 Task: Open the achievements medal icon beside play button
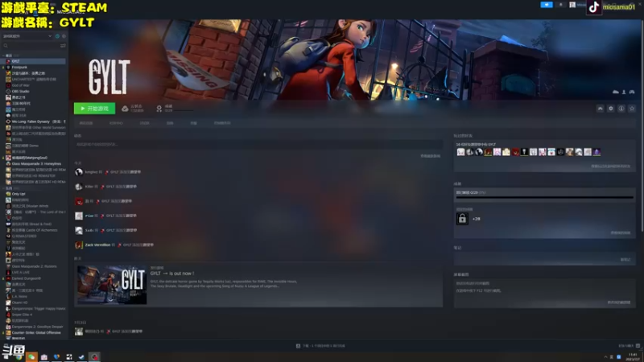(159, 109)
